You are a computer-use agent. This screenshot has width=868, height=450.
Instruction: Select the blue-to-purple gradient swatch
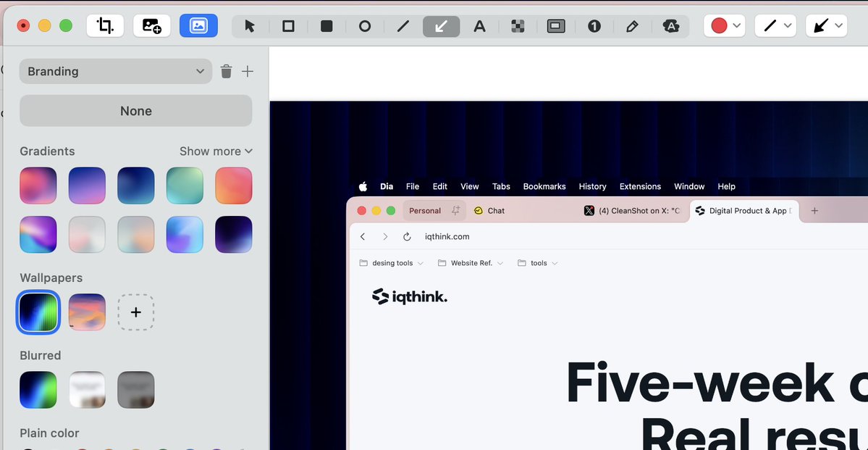87,186
